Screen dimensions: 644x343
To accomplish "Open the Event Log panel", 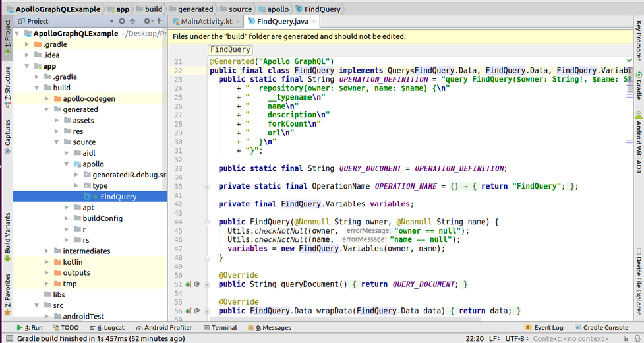I will (x=544, y=327).
